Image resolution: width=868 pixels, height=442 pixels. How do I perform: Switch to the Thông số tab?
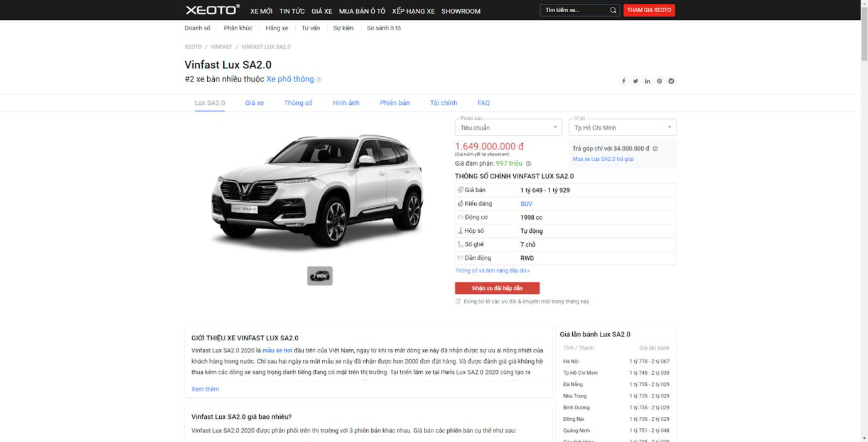click(298, 103)
